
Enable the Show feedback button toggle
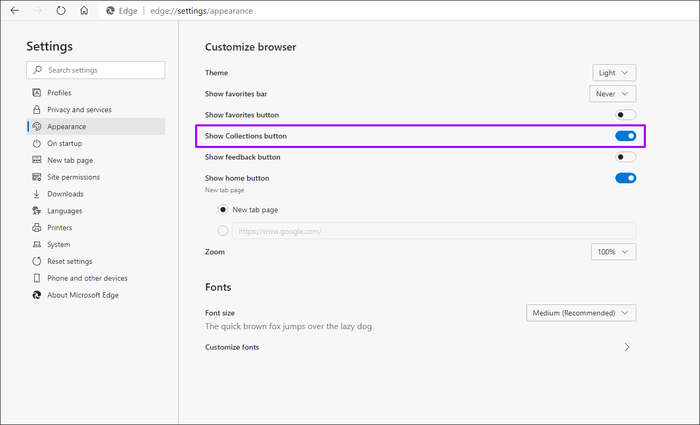point(625,157)
